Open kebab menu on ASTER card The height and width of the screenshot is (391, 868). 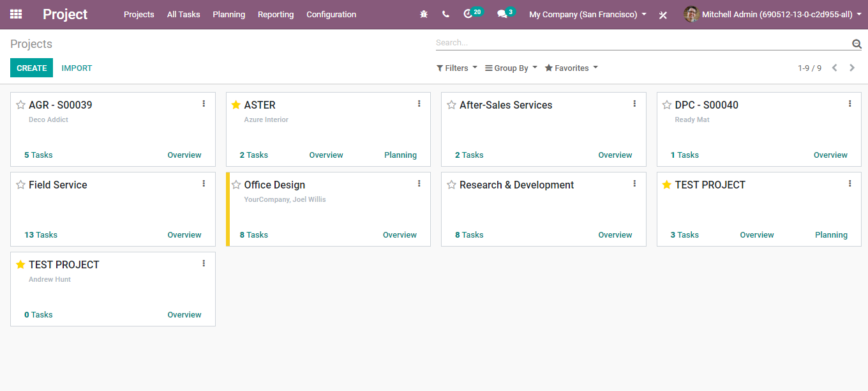pos(419,103)
